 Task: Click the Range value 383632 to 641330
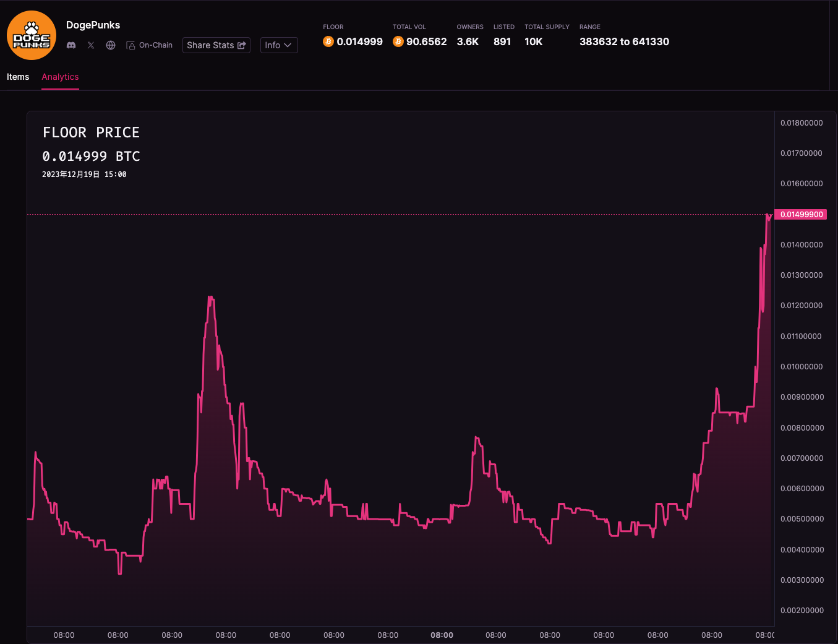(x=624, y=41)
